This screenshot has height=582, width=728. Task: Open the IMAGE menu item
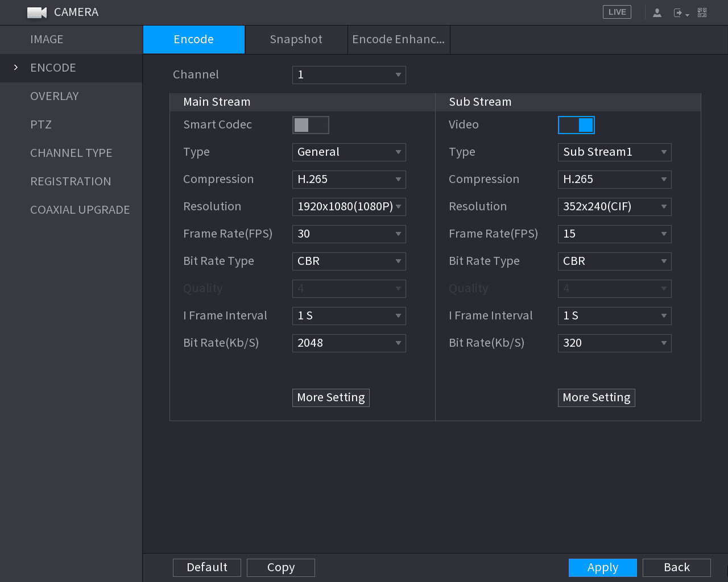(x=71, y=40)
